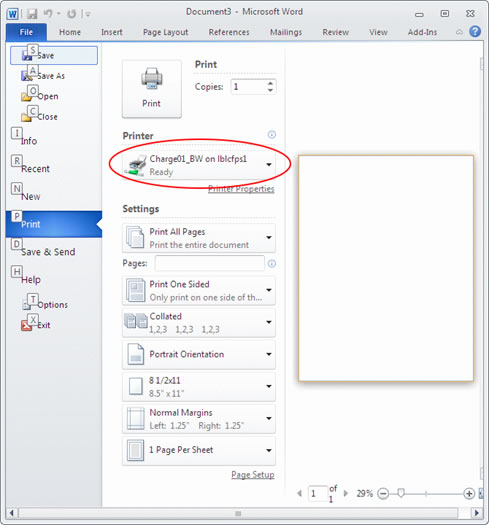Screen dimensions: 489x525
Task: Zoom out with the minus button
Action: 383,494
